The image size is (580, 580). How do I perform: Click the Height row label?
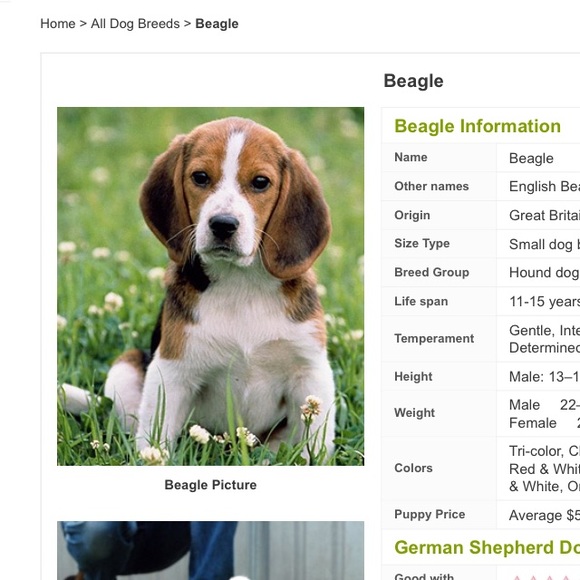[x=413, y=377]
